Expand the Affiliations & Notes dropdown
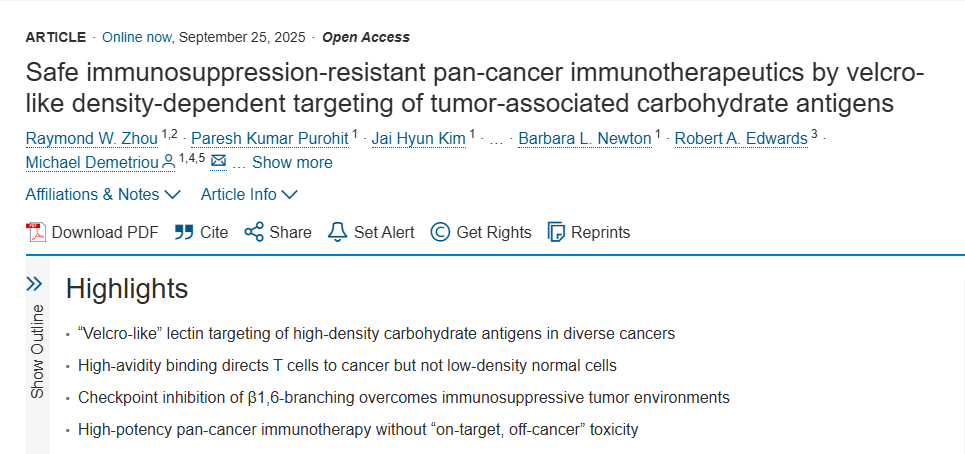This screenshot has height=454, width=965. tap(103, 194)
